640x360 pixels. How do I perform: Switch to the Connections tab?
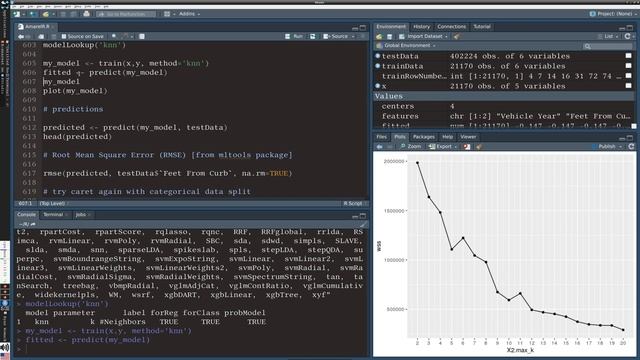(x=451, y=27)
